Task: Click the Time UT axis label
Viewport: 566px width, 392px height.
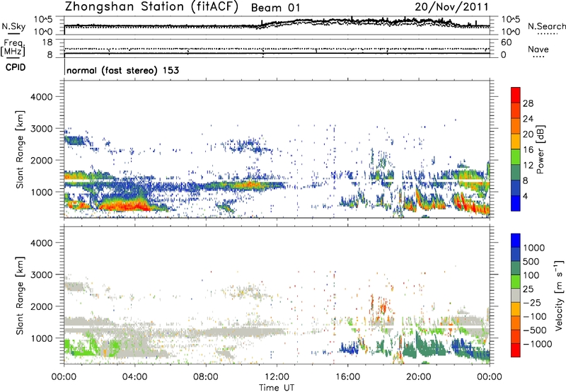Action: click(277, 388)
